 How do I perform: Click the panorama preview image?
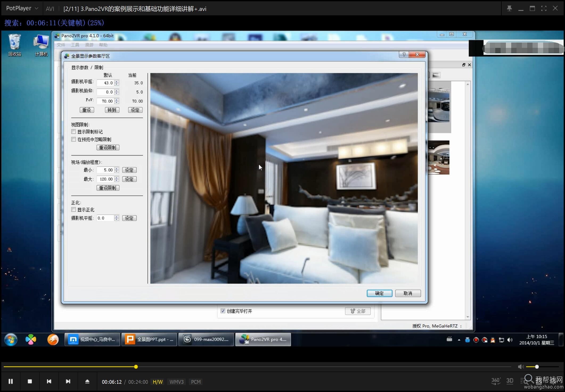click(x=284, y=178)
